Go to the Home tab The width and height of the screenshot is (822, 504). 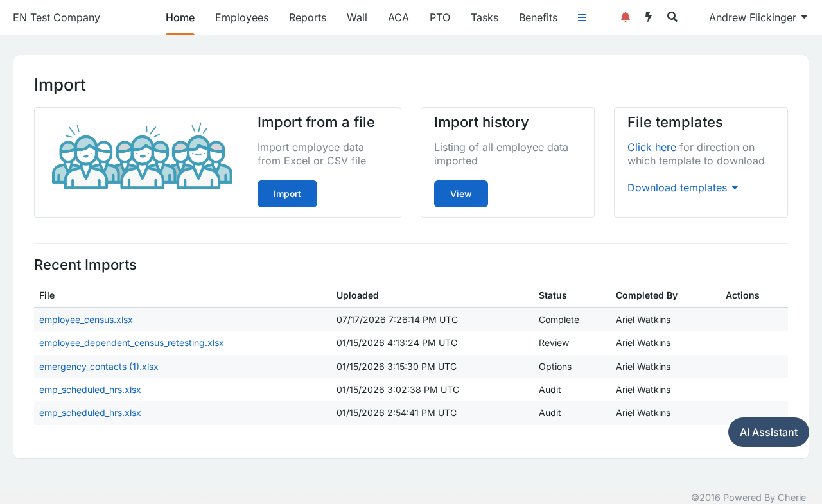tap(180, 17)
